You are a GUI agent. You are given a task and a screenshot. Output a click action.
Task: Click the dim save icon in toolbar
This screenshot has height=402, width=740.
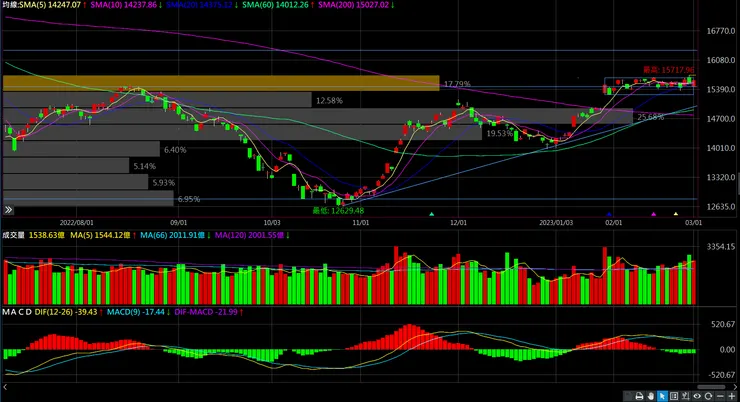628,396
